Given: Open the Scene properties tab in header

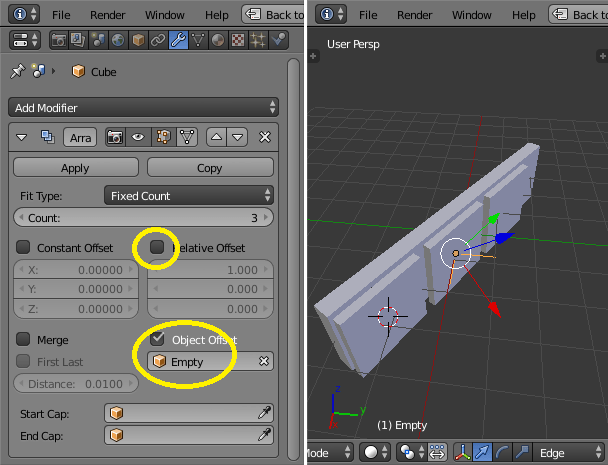Looking at the screenshot, I should (x=98, y=40).
